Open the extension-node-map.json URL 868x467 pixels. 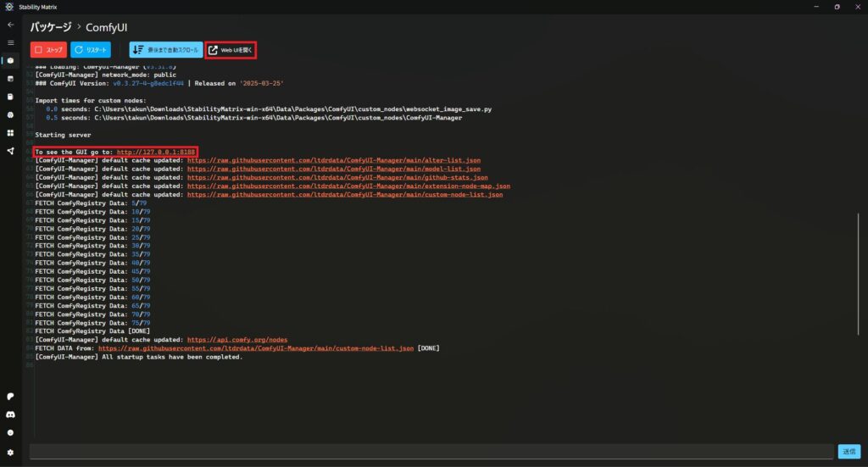click(x=348, y=186)
